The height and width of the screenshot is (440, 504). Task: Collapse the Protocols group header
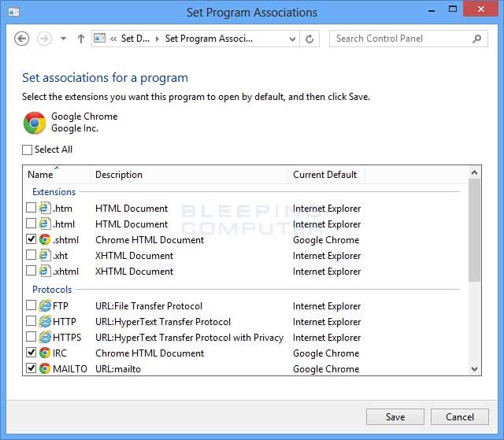click(52, 290)
